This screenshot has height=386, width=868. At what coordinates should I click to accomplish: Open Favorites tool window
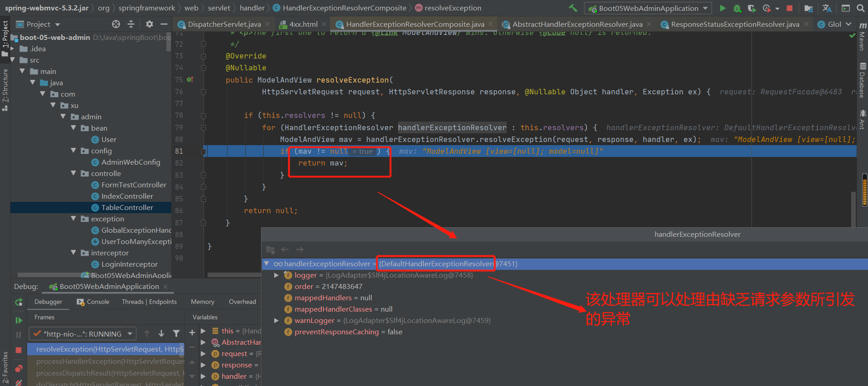coord(5,368)
